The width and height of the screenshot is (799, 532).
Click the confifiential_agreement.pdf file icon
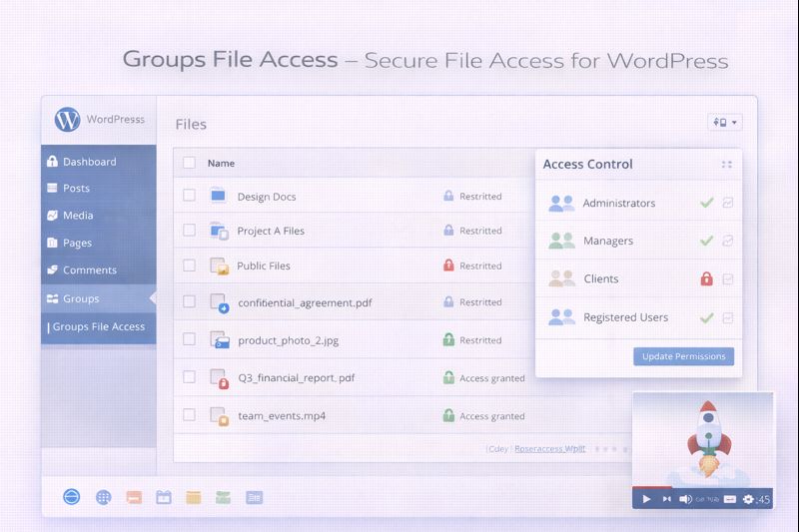[x=220, y=303]
